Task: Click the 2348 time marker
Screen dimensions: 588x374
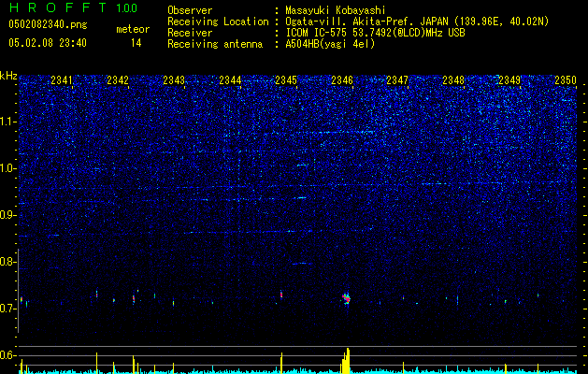Action: pyautogui.click(x=453, y=79)
